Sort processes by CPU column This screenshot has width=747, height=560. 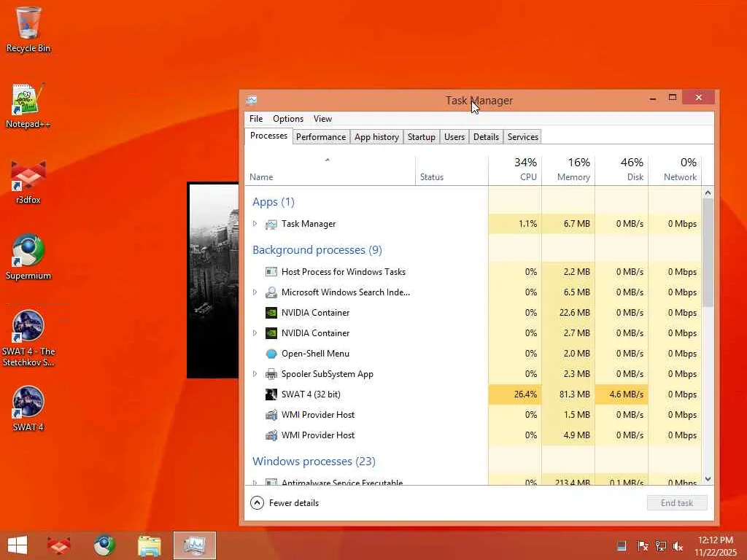pos(515,171)
